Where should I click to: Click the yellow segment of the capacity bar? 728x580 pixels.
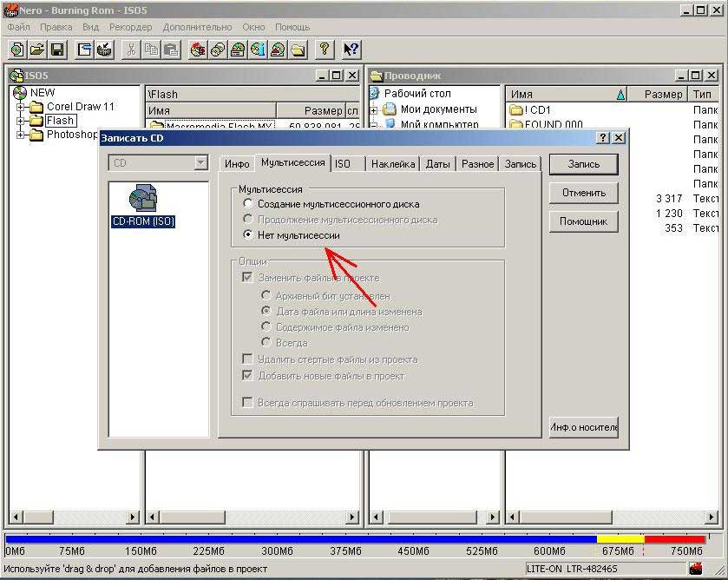pos(620,539)
